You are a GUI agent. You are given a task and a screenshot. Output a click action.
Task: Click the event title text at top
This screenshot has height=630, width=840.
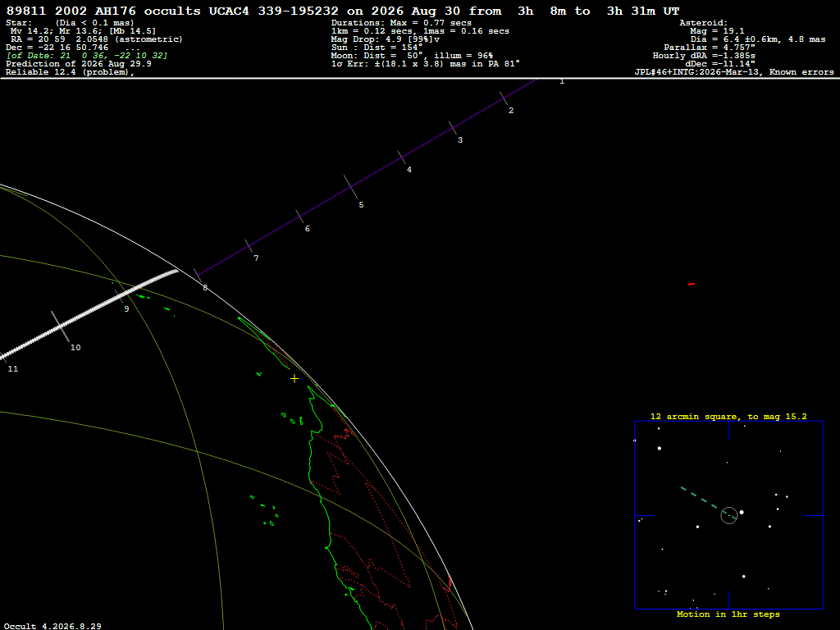point(343,11)
